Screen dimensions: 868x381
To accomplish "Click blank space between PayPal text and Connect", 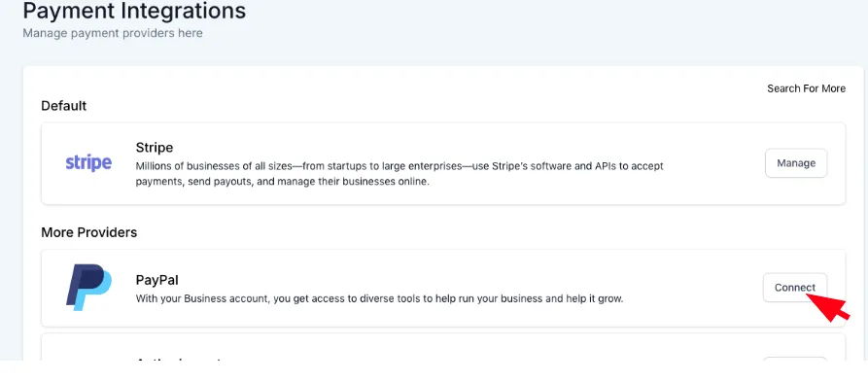I will click(x=692, y=288).
